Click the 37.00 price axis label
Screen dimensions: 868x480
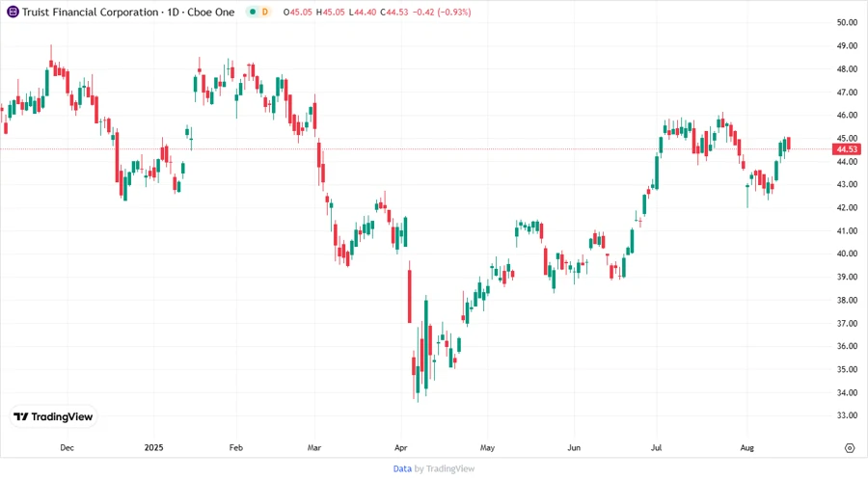[x=847, y=324]
